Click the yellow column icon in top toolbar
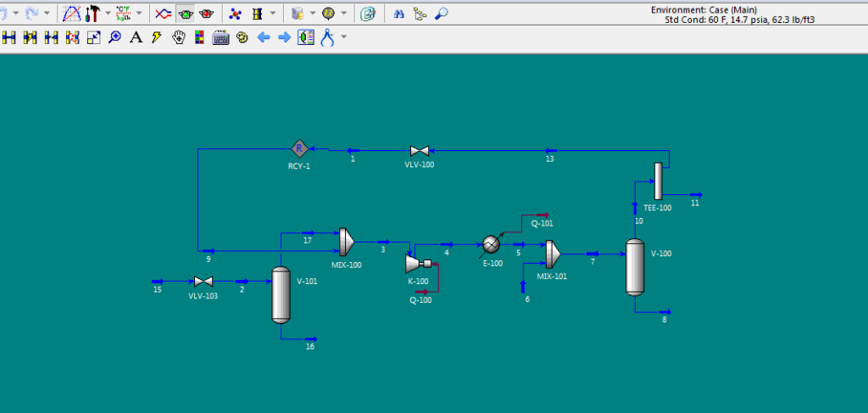868x413 pixels. pos(257,14)
